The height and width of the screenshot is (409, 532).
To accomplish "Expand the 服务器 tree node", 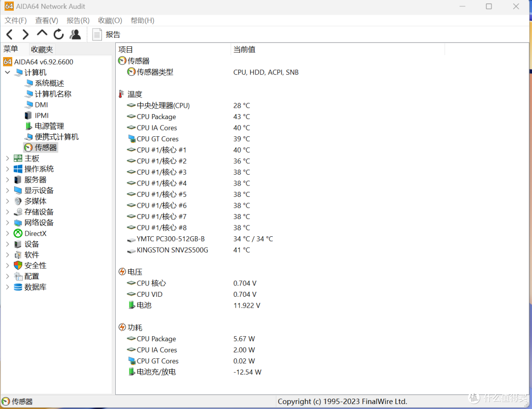I will pyautogui.click(x=7, y=180).
